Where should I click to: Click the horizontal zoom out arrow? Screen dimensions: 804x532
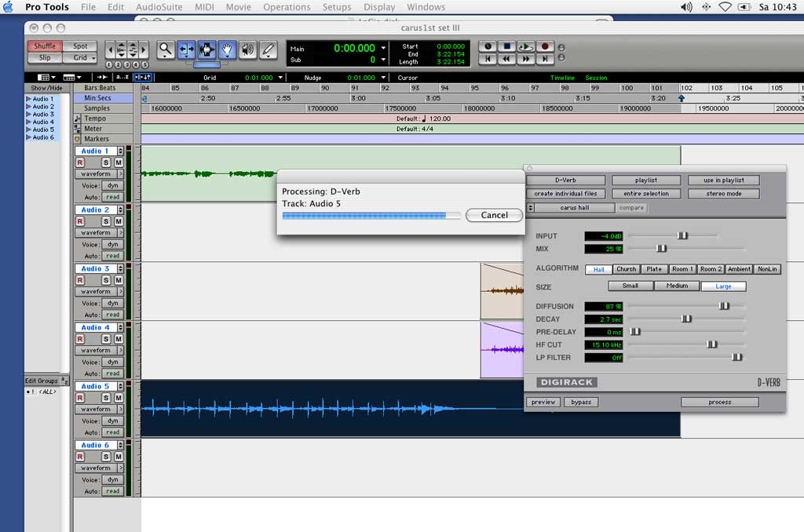pos(110,49)
